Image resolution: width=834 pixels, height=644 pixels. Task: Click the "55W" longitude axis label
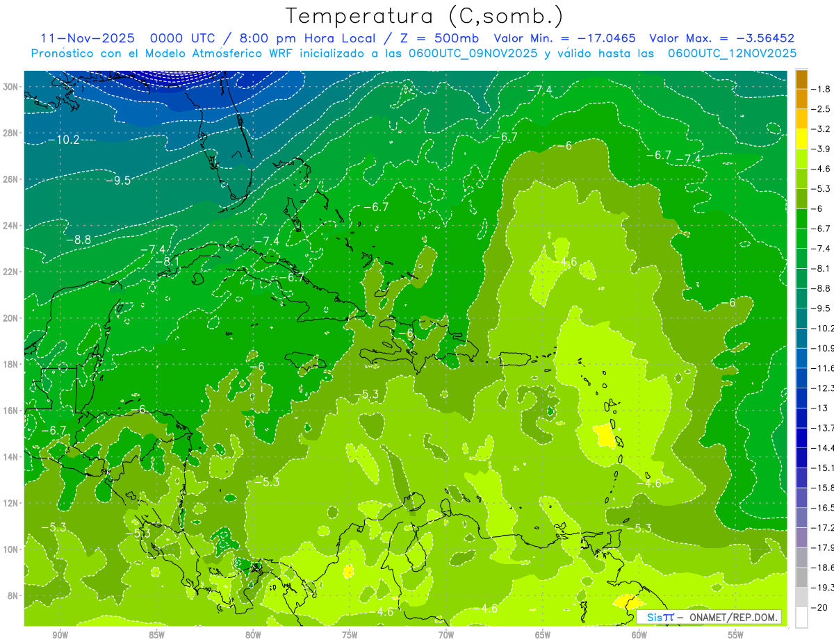click(x=735, y=635)
